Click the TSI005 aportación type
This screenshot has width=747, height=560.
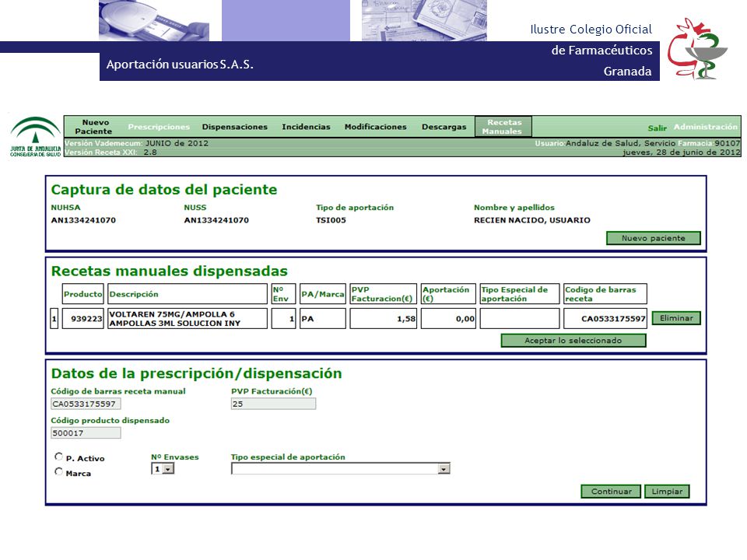pyautogui.click(x=331, y=220)
